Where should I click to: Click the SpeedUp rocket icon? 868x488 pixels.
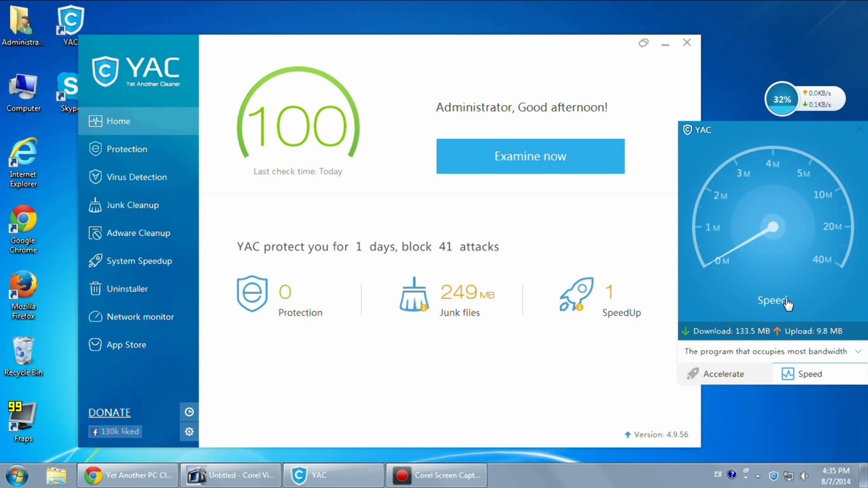point(576,295)
